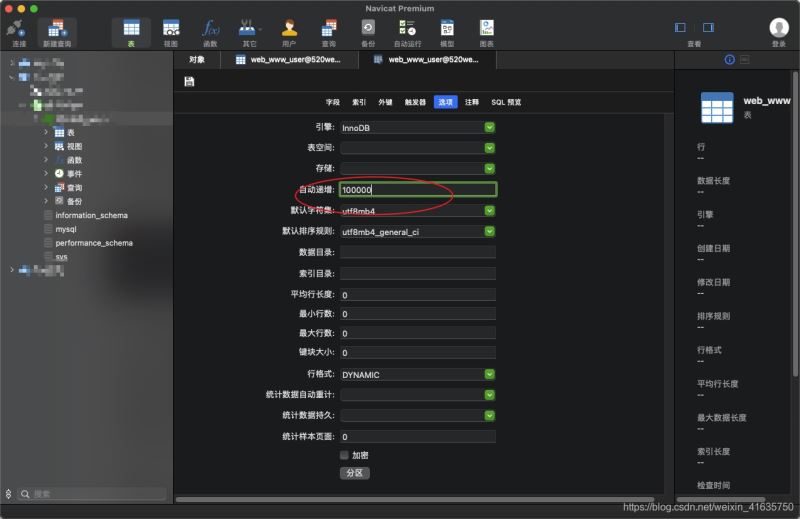
Task: Open the 模型 (Model) toolbar icon
Action: tap(447, 32)
